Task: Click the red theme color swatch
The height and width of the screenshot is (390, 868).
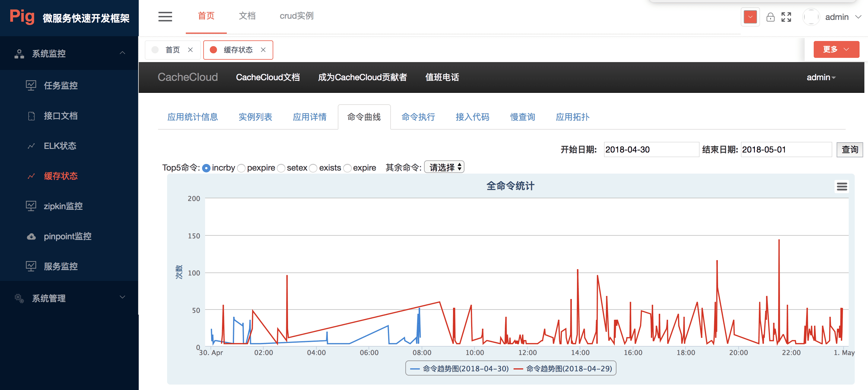Action: click(750, 17)
